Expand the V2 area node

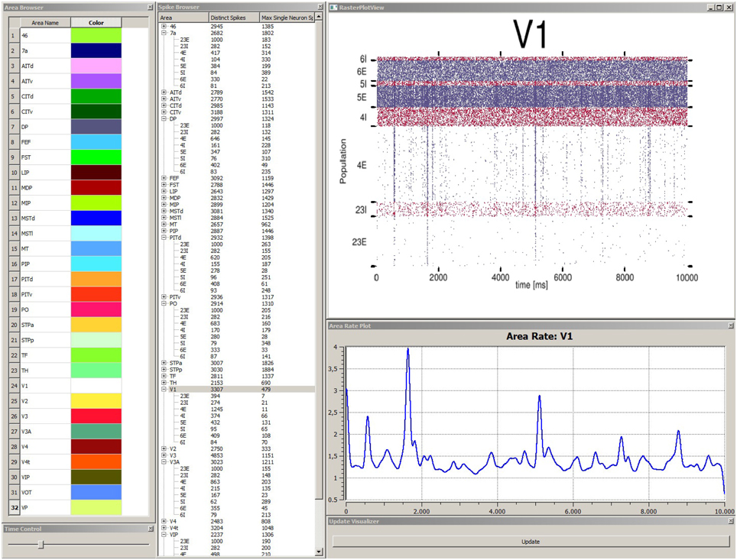[164, 448]
